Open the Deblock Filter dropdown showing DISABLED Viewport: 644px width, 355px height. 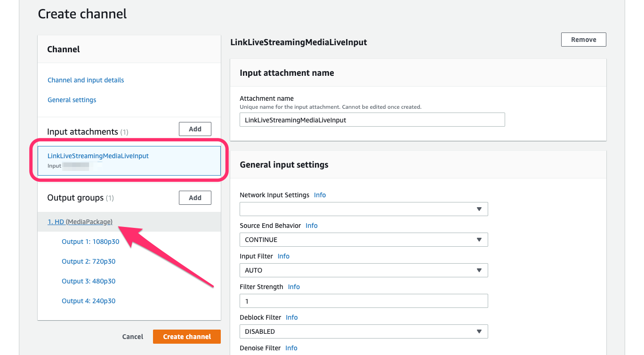(363, 331)
